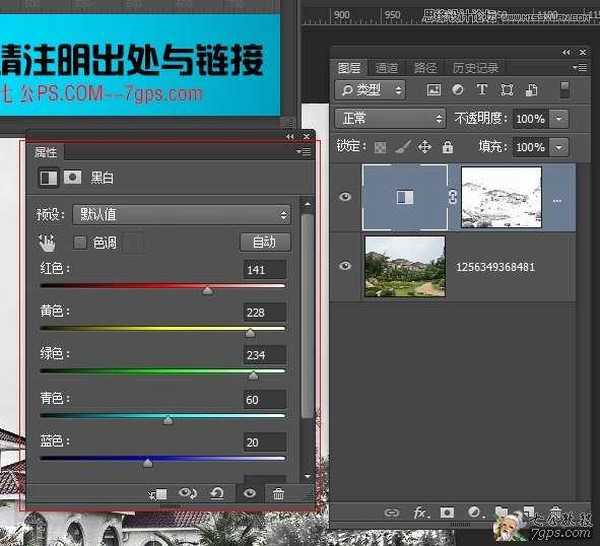Click the targeted adjustment hand tool
The height and width of the screenshot is (546, 600).
click(x=47, y=242)
